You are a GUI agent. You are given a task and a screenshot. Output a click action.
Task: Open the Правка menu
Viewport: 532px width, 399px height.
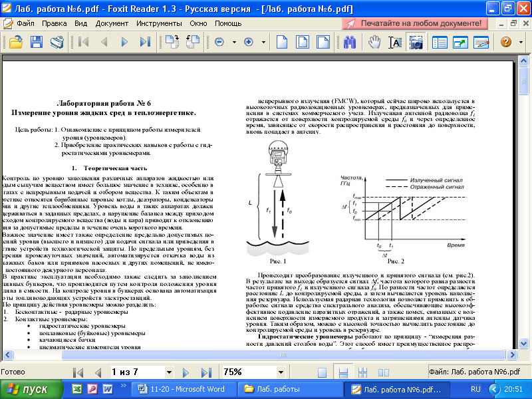coord(55,23)
